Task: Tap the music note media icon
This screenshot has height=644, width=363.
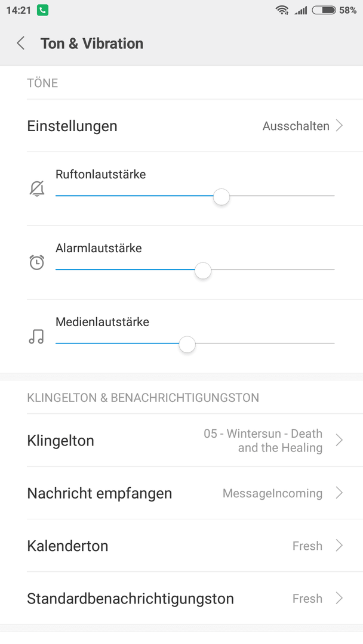Action: [x=36, y=336]
